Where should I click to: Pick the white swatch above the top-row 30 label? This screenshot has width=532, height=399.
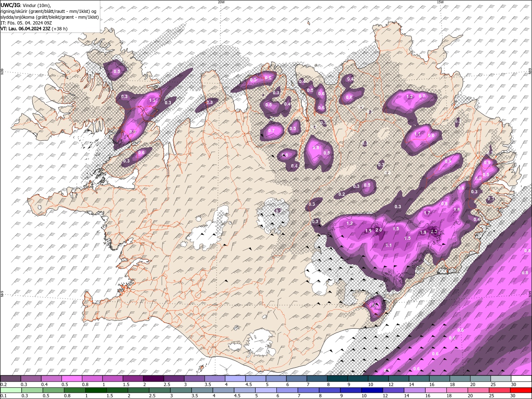coord(521,379)
